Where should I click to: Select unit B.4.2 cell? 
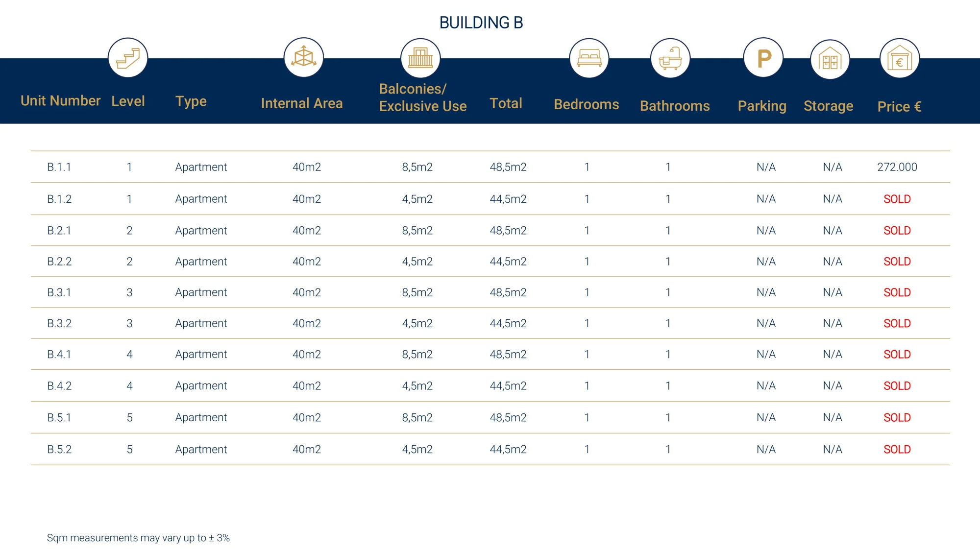coord(59,386)
